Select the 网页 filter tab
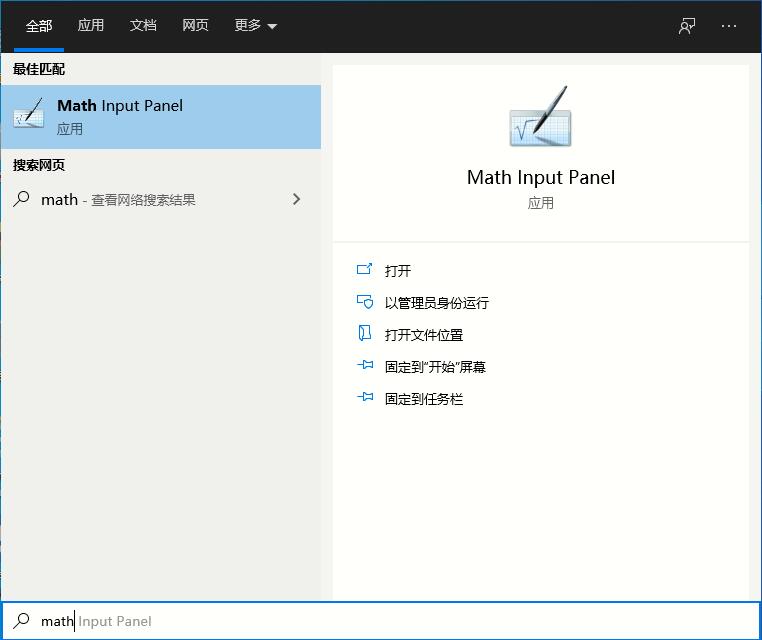762x640 pixels. coord(195,26)
